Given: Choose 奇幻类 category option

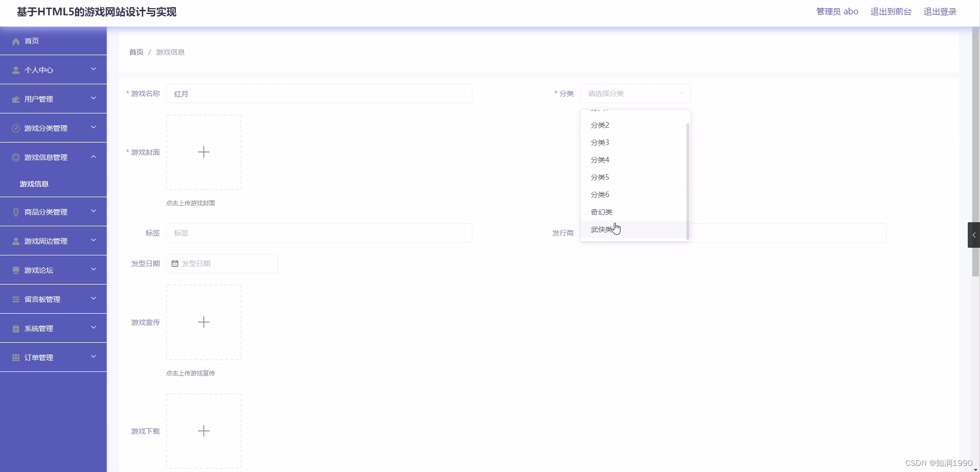Looking at the screenshot, I should [x=601, y=211].
